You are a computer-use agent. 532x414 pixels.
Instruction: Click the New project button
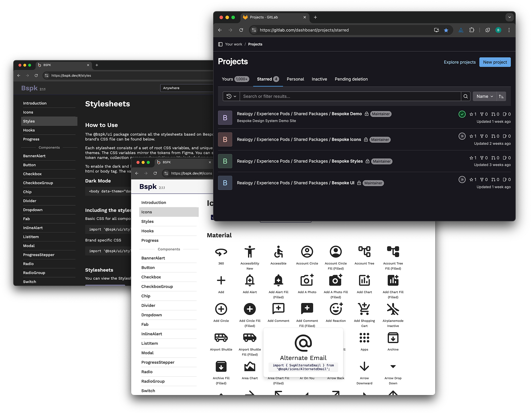tap(495, 62)
